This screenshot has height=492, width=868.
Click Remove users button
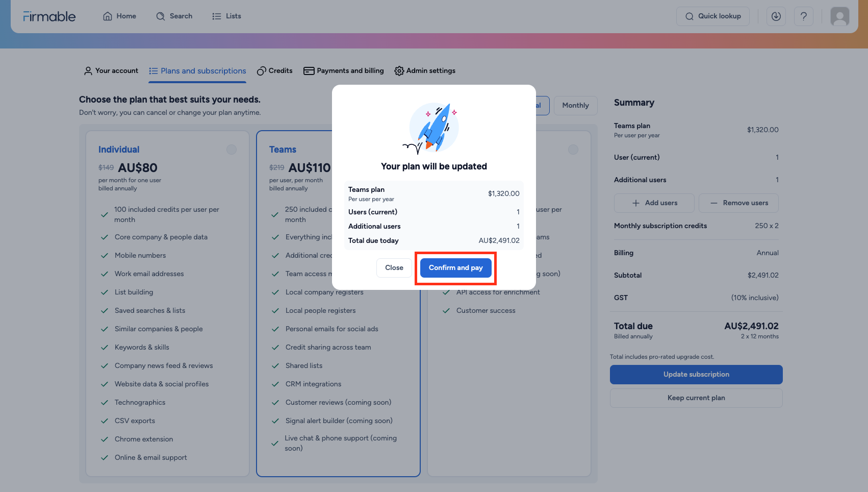click(738, 203)
